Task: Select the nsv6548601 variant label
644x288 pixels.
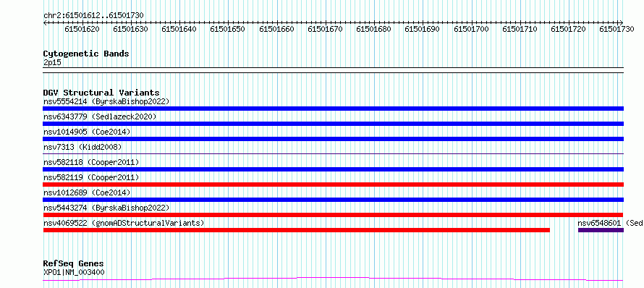Action: click(x=610, y=223)
